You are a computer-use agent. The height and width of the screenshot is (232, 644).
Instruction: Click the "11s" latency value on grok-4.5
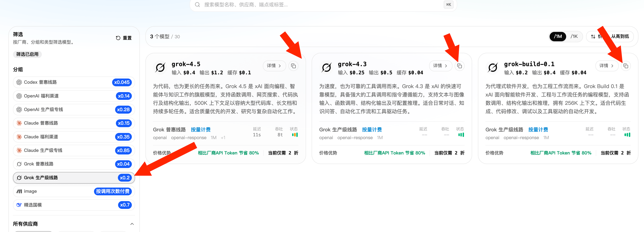click(257, 135)
